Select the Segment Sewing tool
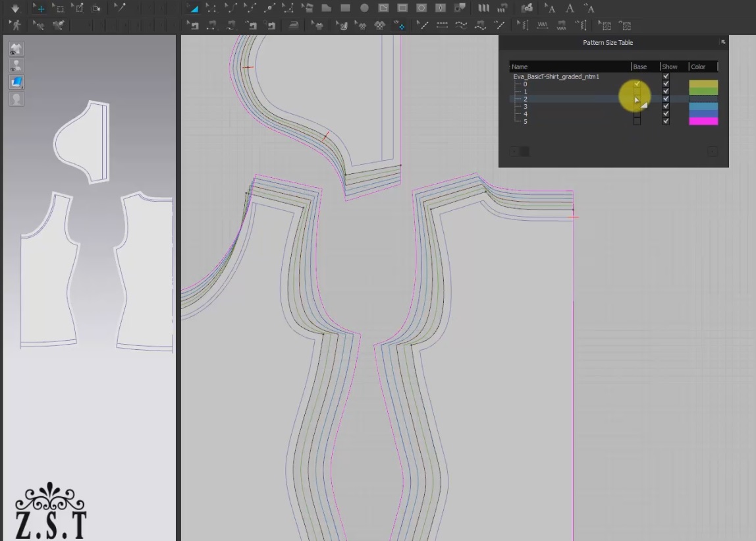The width and height of the screenshot is (756, 541). click(211, 26)
